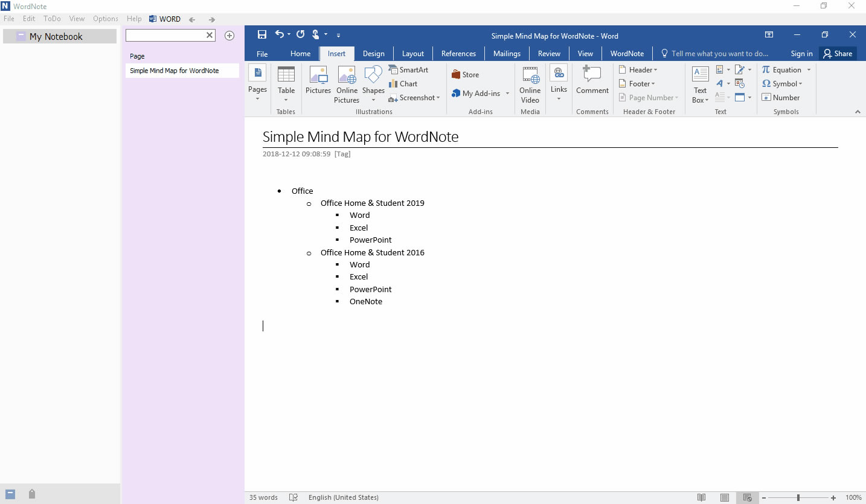Click the Share button
The image size is (866, 504).
[x=838, y=53]
